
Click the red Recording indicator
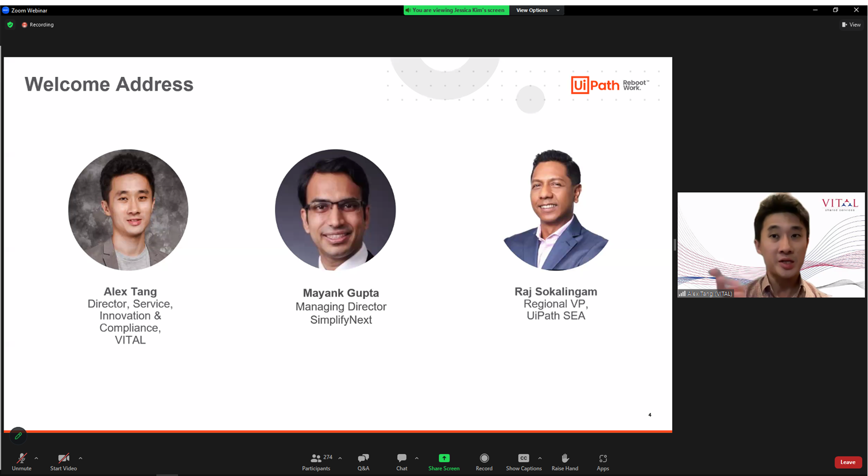pyautogui.click(x=38, y=25)
